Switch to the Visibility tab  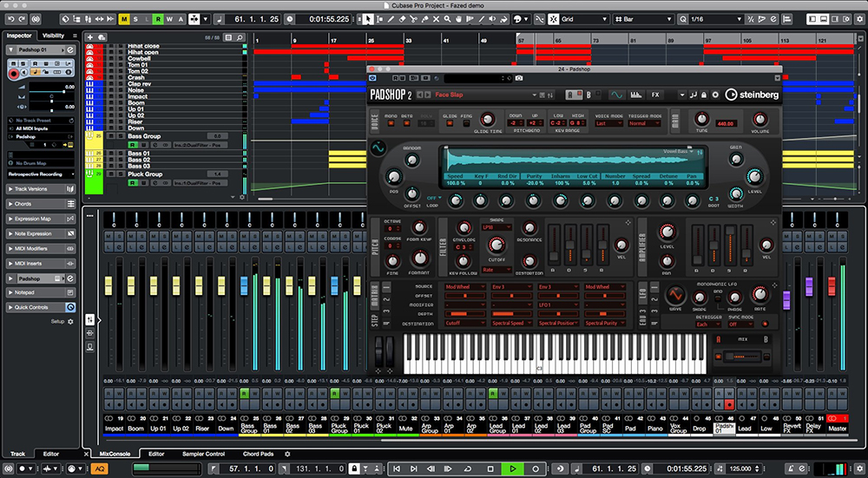coord(53,36)
